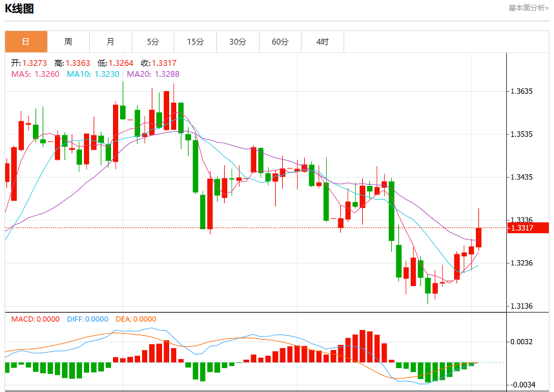This screenshot has width=554, height=392.
Task: Click the MACD: 0.0000 indicator label
Action: pos(35,319)
